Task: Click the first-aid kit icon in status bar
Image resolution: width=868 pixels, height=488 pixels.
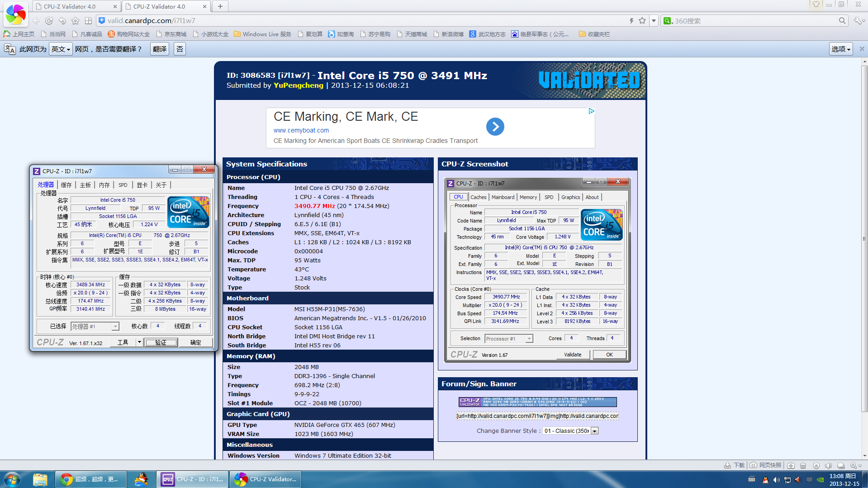Action: click(x=791, y=465)
